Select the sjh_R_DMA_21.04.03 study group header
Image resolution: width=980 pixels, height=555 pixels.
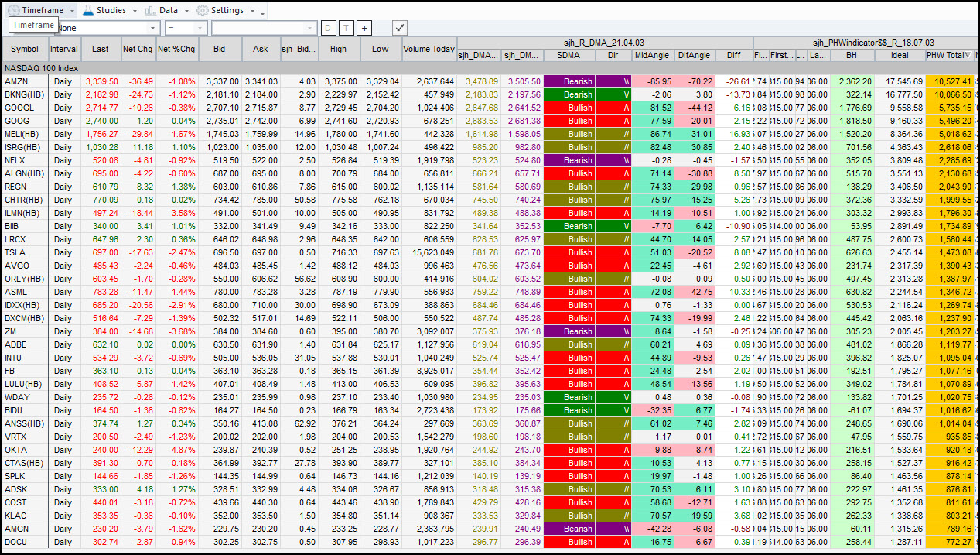coord(605,43)
